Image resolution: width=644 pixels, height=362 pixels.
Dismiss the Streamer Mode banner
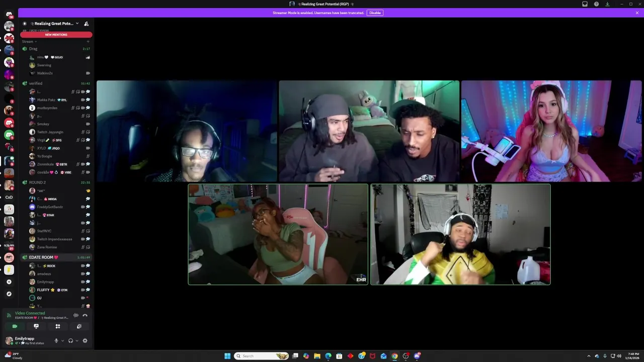pos(637,13)
